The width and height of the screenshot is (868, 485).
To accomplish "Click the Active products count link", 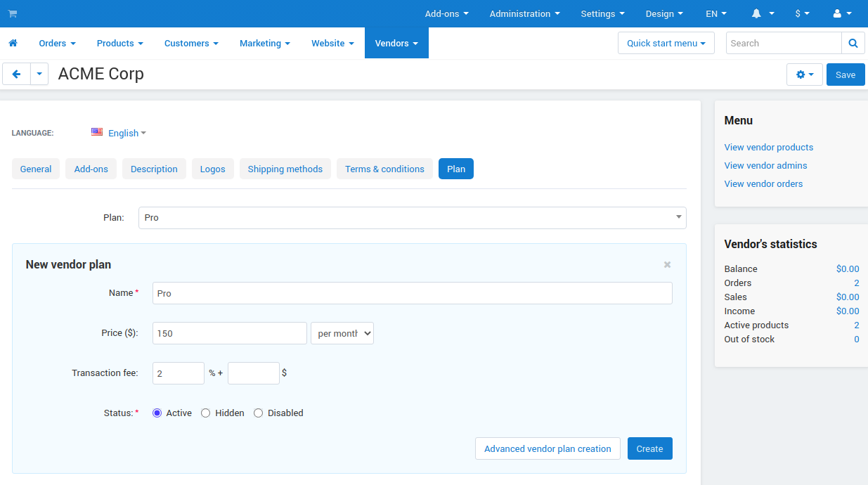I will coord(857,325).
